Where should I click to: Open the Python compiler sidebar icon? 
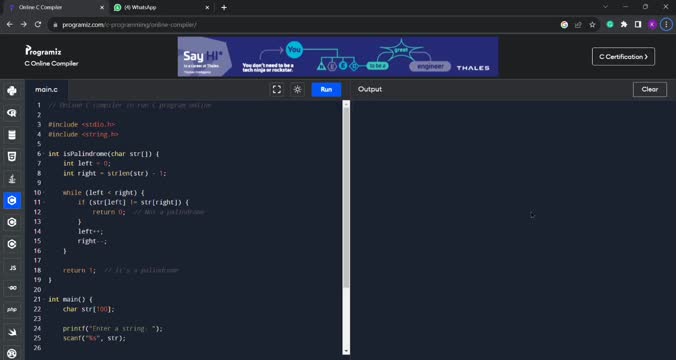coord(12,91)
